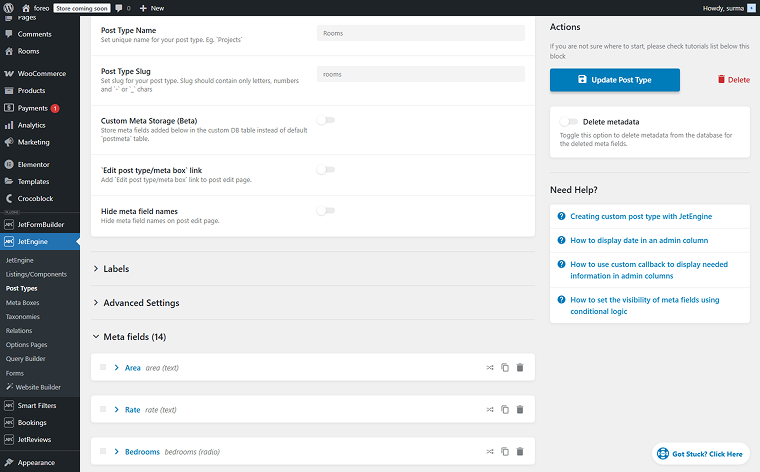Screen dimensions: 760x472
Task: Open the Rooms sidebar menu item
Action: tap(29, 51)
